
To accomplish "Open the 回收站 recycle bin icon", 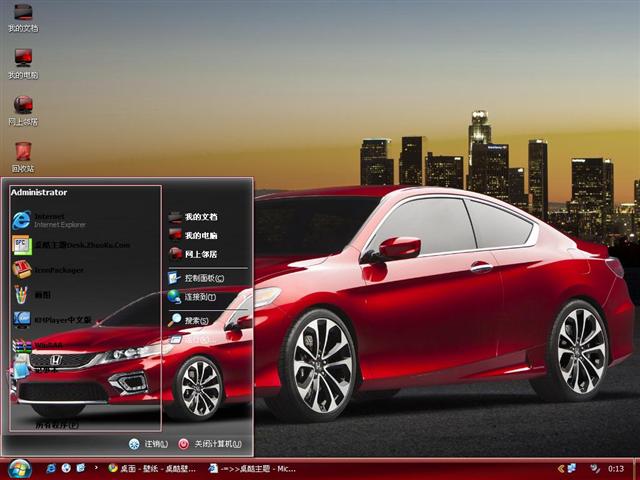I will tap(22, 153).
